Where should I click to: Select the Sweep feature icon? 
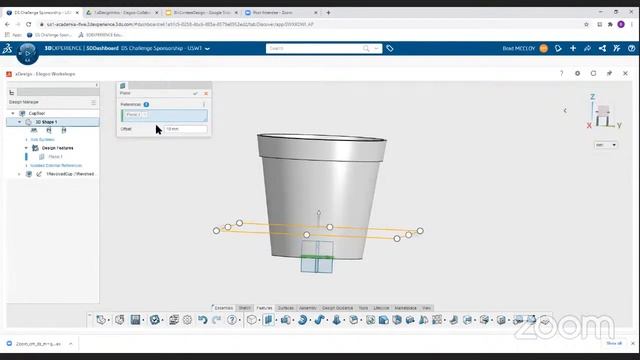pos(319,320)
